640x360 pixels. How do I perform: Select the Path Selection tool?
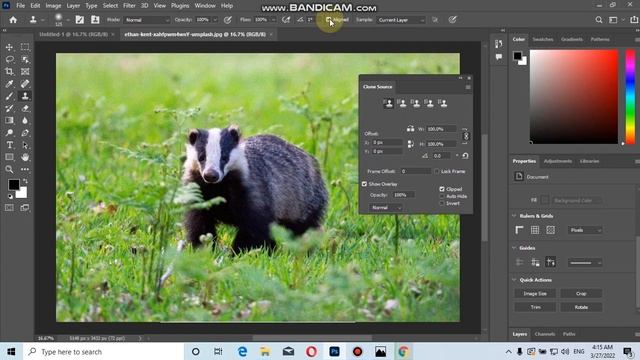coord(25,145)
